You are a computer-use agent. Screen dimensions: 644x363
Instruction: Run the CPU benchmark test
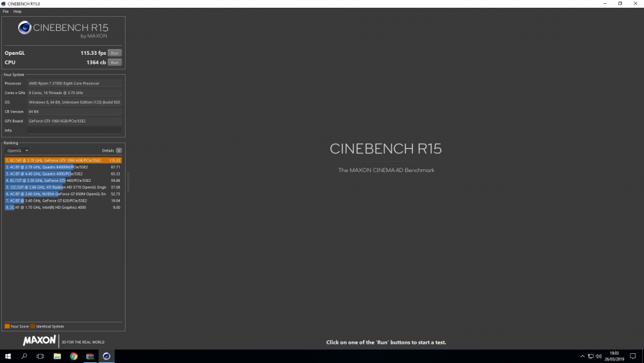click(115, 63)
